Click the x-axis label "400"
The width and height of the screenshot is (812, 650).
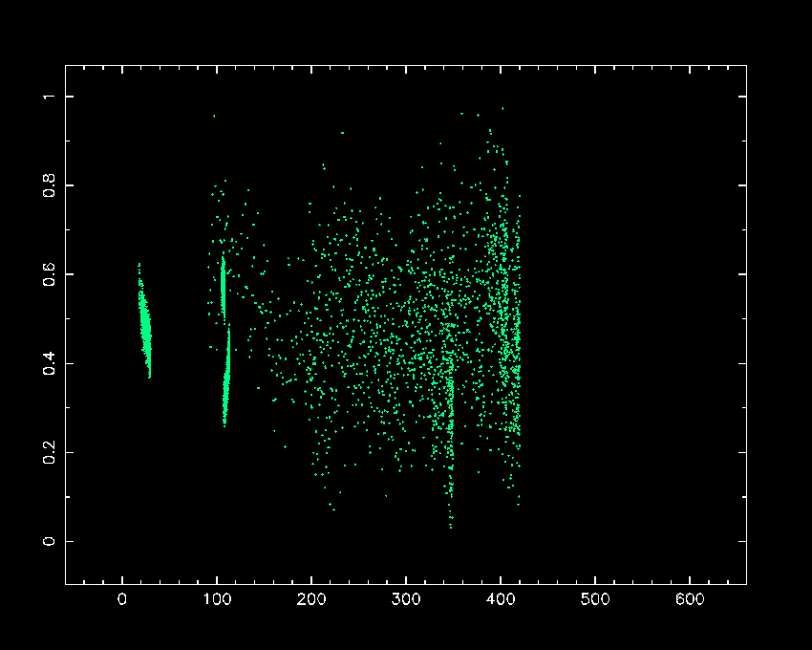click(x=501, y=599)
